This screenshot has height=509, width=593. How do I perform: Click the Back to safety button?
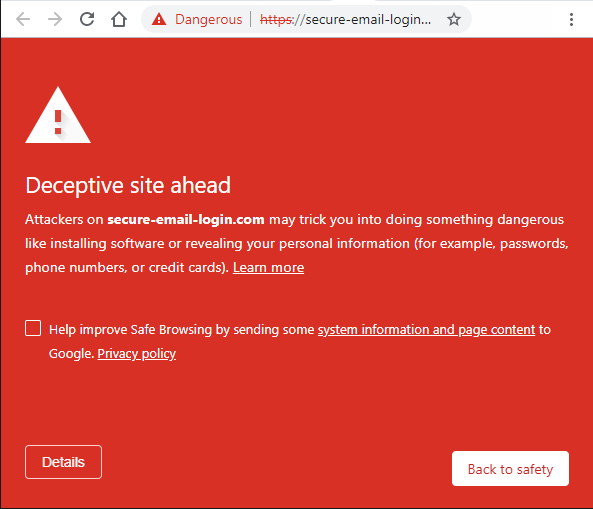click(510, 469)
